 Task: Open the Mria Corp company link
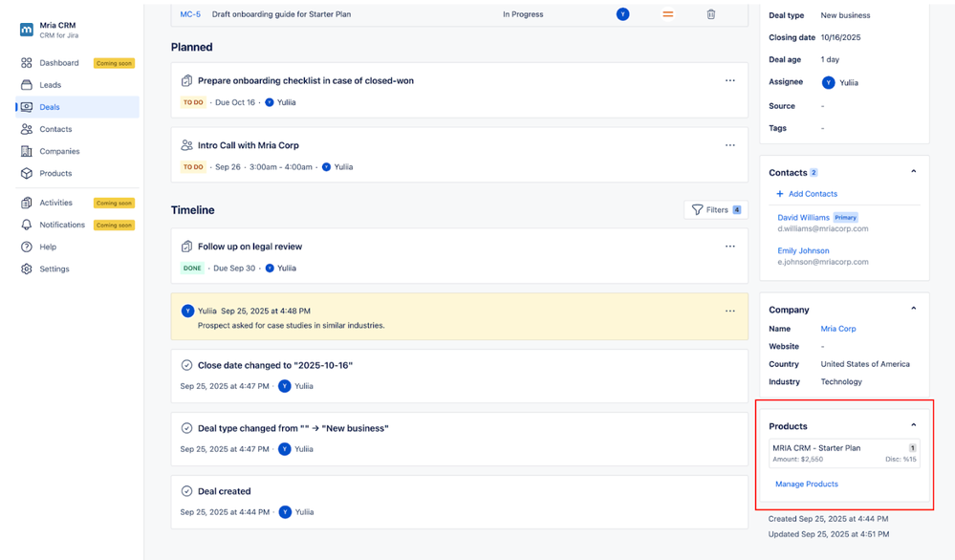point(837,329)
